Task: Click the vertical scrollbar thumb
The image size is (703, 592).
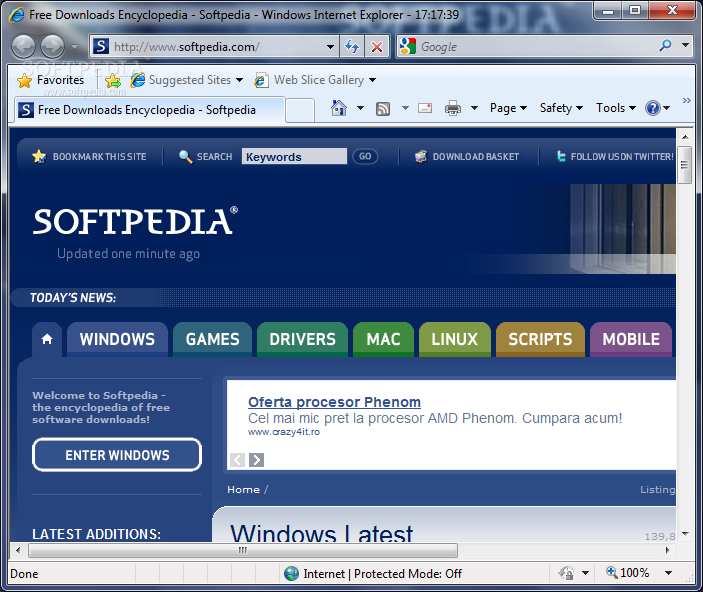Action: pos(685,165)
